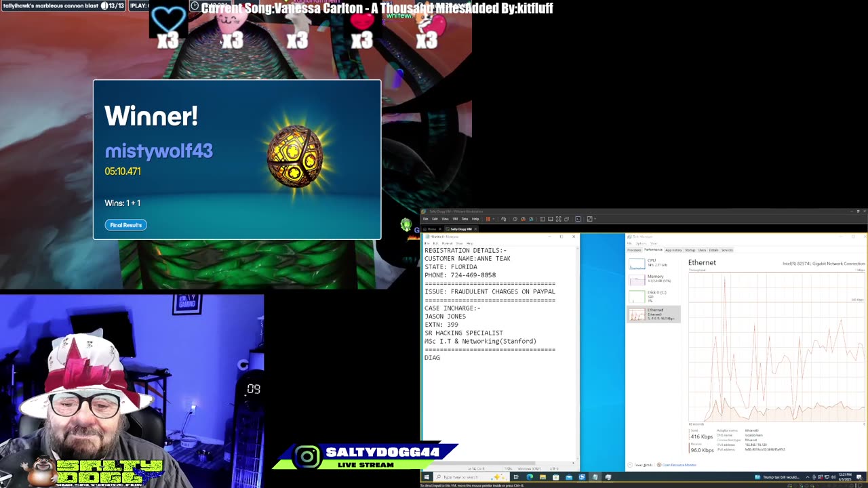This screenshot has height=488, width=868.
Task: Open File Explorer from guest taskbar
Action: point(542,477)
